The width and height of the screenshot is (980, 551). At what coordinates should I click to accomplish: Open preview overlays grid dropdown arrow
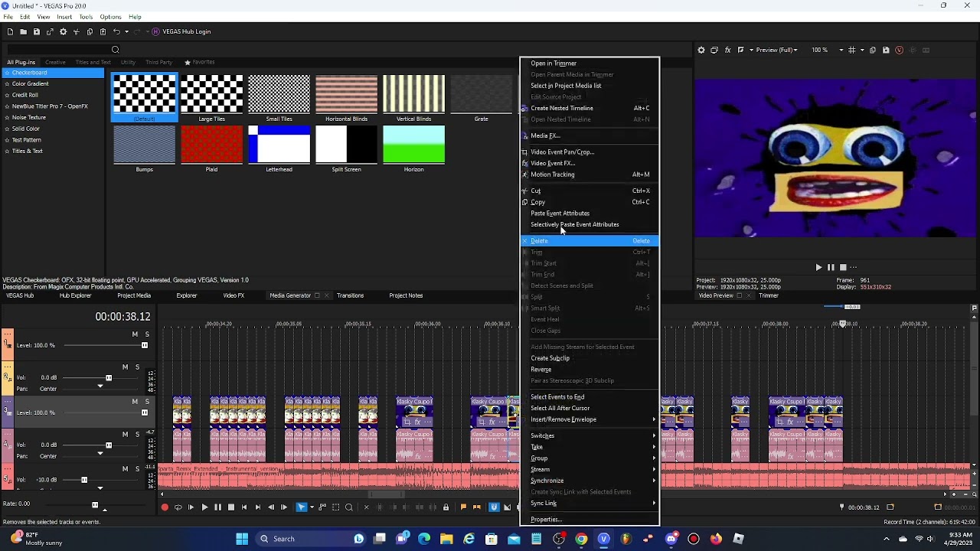coord(862,50)
